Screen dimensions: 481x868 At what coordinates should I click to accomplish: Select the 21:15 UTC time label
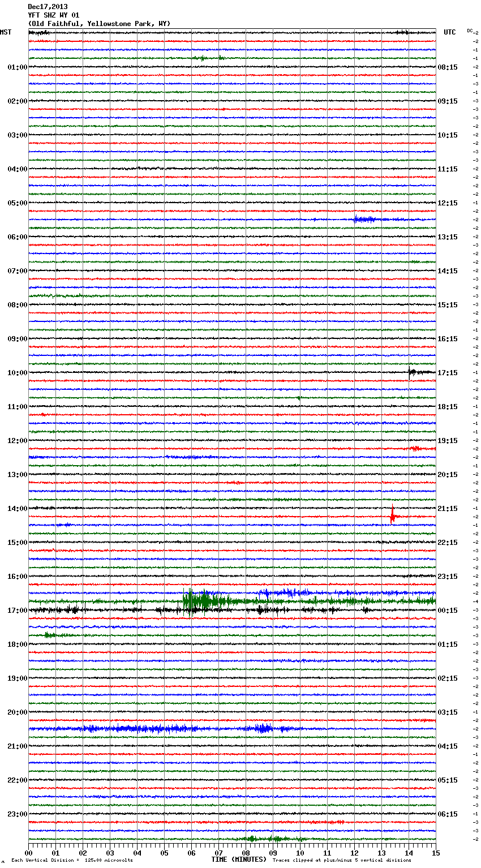click(448, 509)
